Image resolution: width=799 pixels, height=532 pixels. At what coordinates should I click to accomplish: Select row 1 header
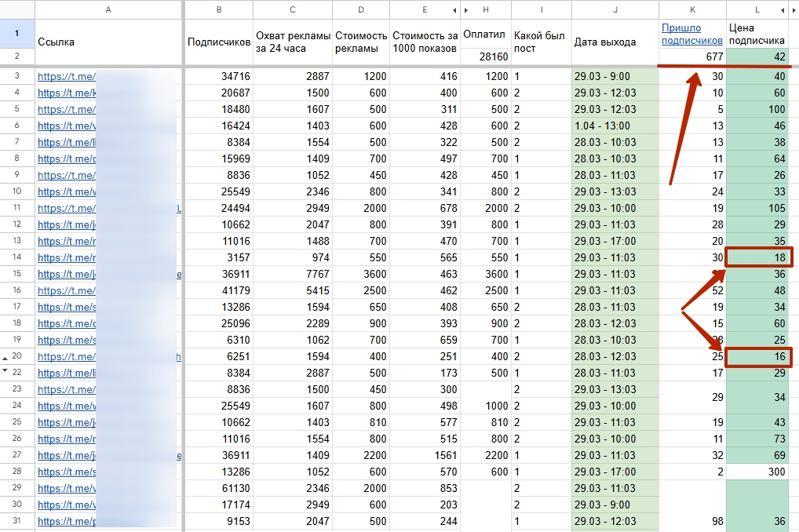point(16,34)
